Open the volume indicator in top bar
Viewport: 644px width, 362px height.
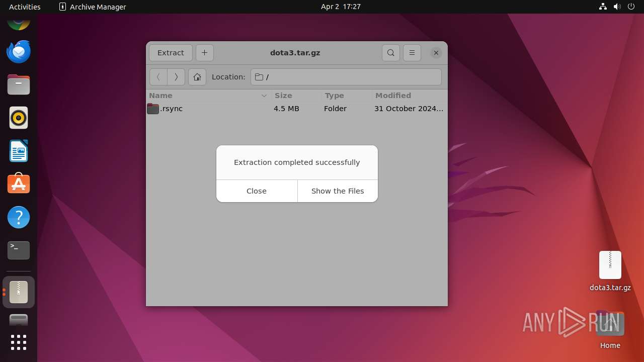click(617, 7)
